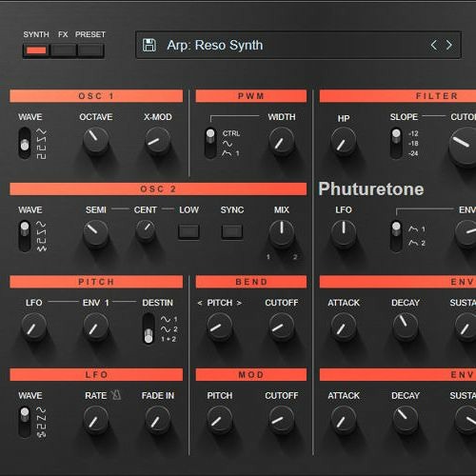The height and width of the screenshot is (476, 476).
Task: Select -12 filter slope option
Action: click(x=413, y=133)
